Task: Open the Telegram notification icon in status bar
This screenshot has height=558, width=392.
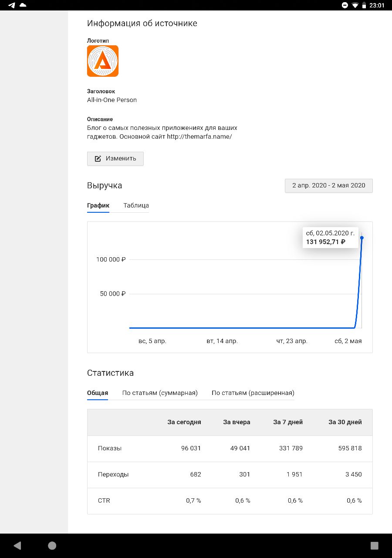Action: 12,5
